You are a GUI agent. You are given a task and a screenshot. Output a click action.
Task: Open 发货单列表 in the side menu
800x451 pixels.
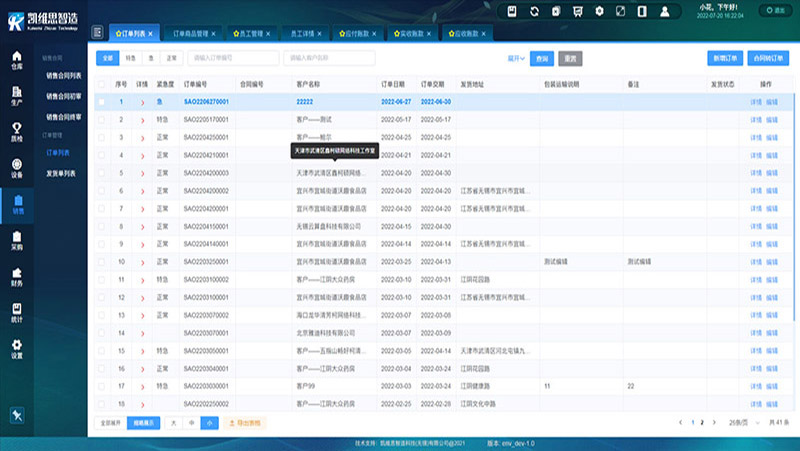click(61, 173)
